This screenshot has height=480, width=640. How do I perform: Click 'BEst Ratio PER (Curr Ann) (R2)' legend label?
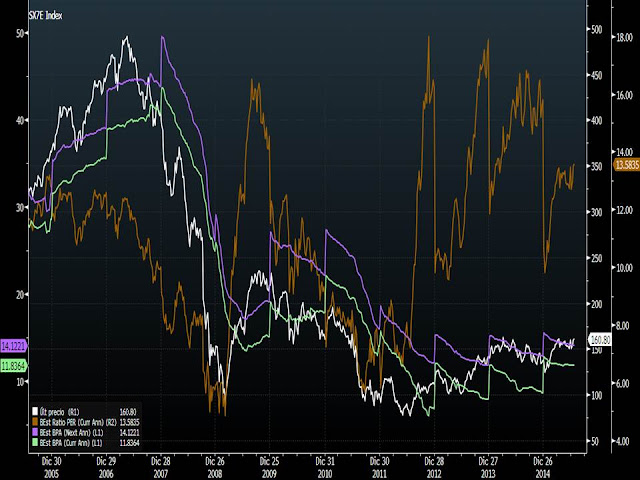[x=78, y=422]
